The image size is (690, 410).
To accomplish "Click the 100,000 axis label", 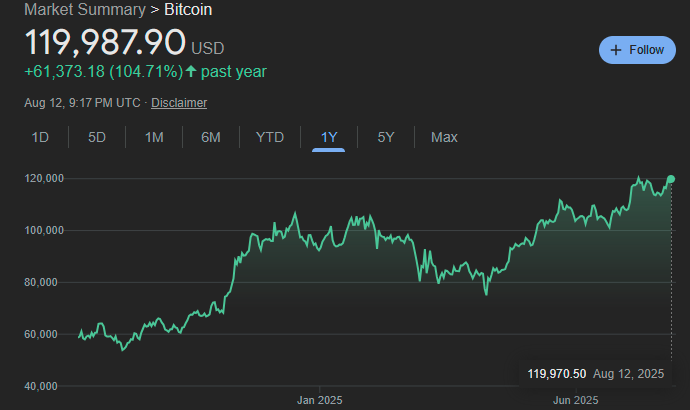I will click(44, 230).
